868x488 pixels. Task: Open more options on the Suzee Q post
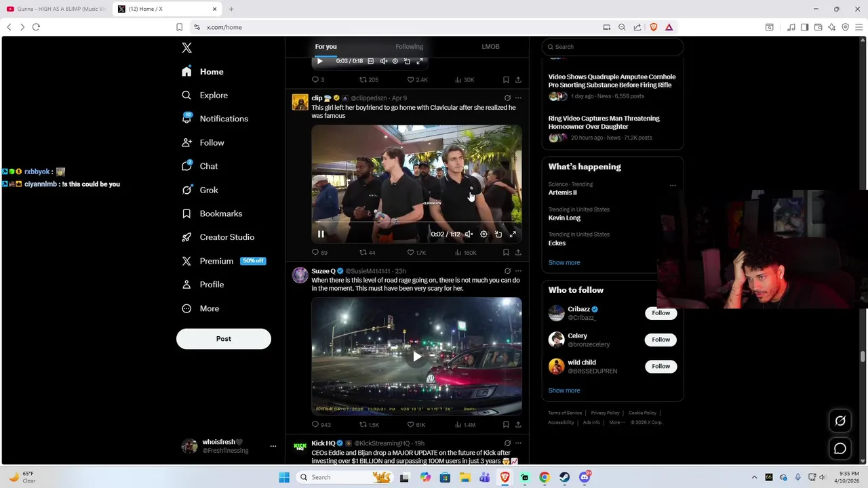518,270
